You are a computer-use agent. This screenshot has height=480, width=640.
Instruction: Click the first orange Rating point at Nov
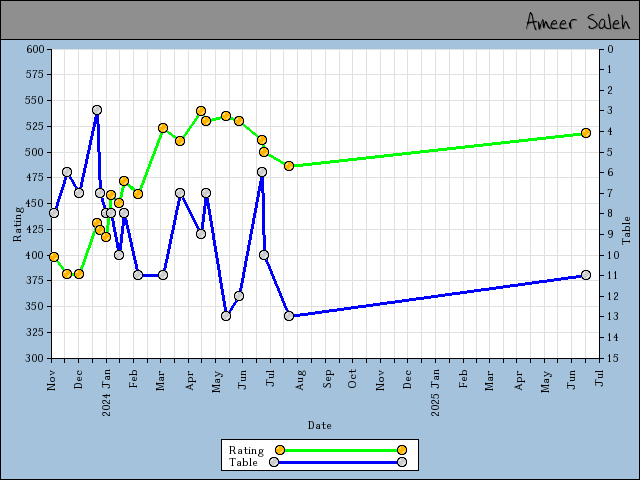pos(54,257)
